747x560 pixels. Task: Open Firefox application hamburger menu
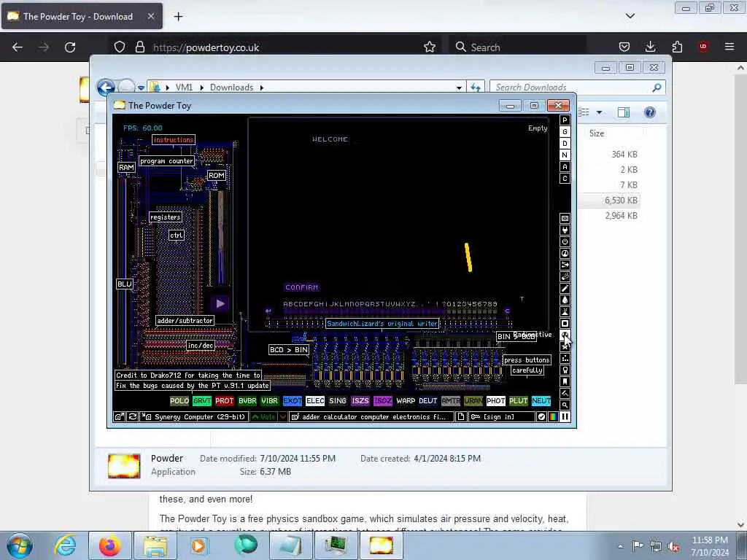(x=729, y=47)
